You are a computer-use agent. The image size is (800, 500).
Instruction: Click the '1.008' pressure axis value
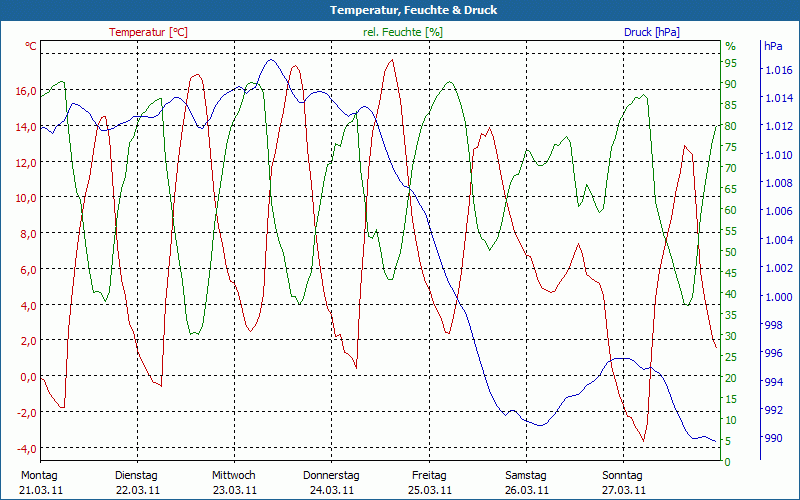click(779, 183)
